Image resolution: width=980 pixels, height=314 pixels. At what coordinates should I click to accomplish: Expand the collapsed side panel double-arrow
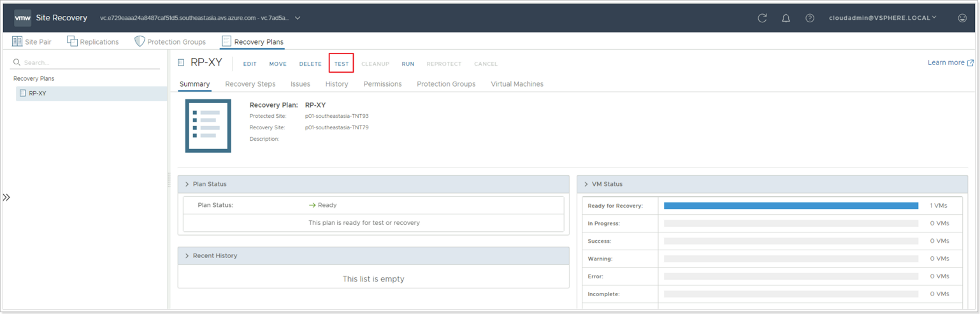pos(6,197)
